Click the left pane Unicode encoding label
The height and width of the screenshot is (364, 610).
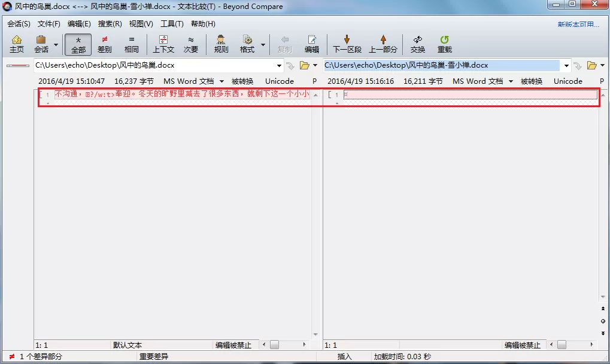(x=280, y=81)
